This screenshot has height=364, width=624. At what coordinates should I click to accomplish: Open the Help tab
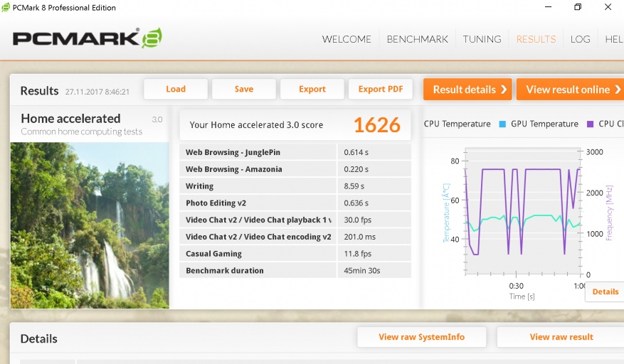point(614,39)
